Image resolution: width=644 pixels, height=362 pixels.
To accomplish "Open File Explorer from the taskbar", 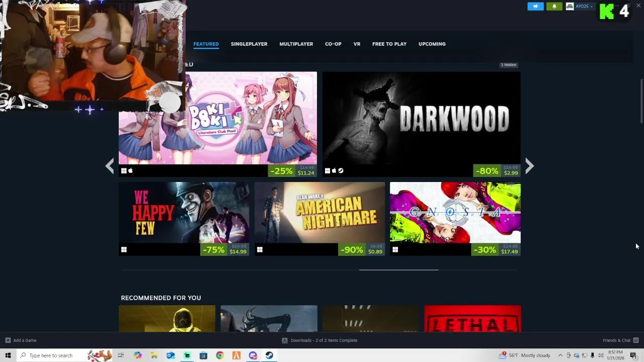I will pyautogui.click(x=154, y=355).
